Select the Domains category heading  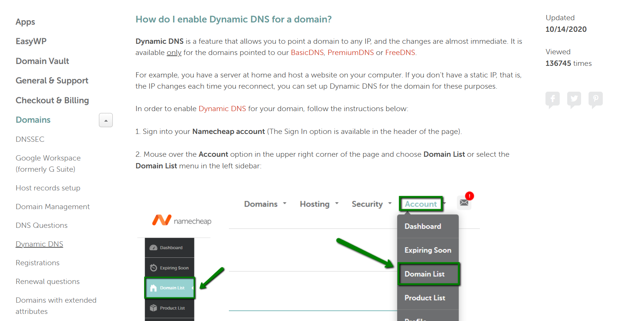33,120
